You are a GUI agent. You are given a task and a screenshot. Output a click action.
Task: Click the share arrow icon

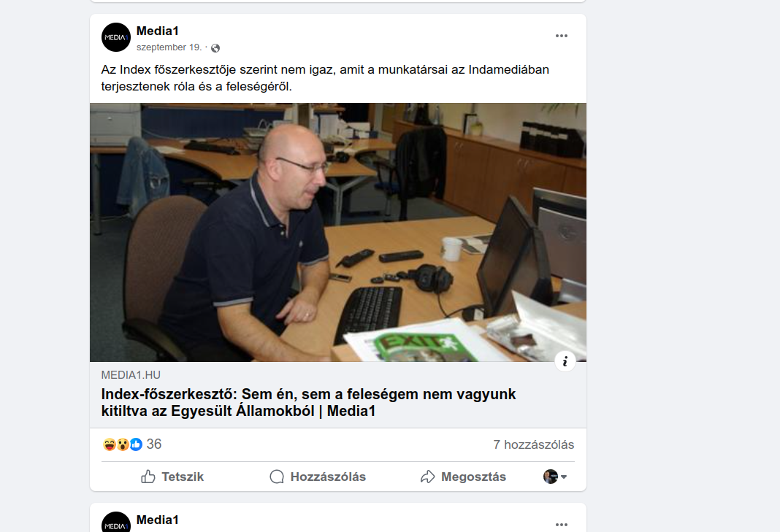427,477
